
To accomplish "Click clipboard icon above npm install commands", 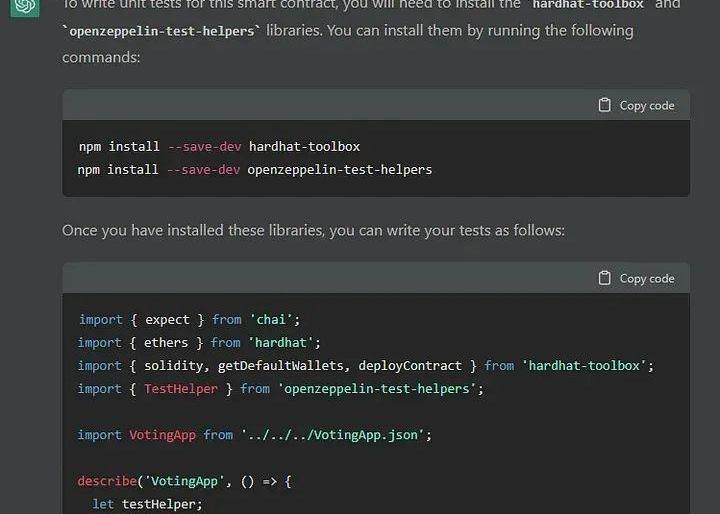I will pos(604,105).
